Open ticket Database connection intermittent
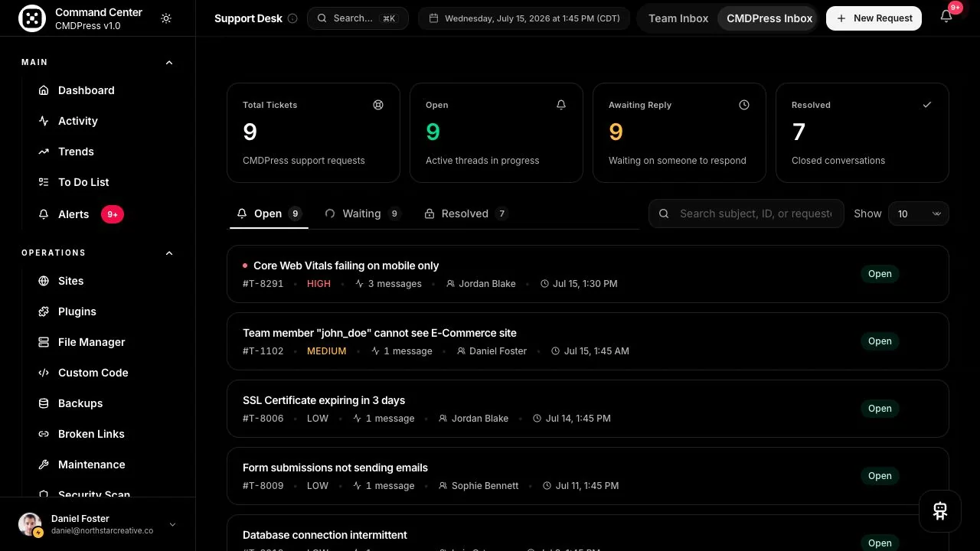Viewport: 980px width, 551px height. (x=588, y=533)
